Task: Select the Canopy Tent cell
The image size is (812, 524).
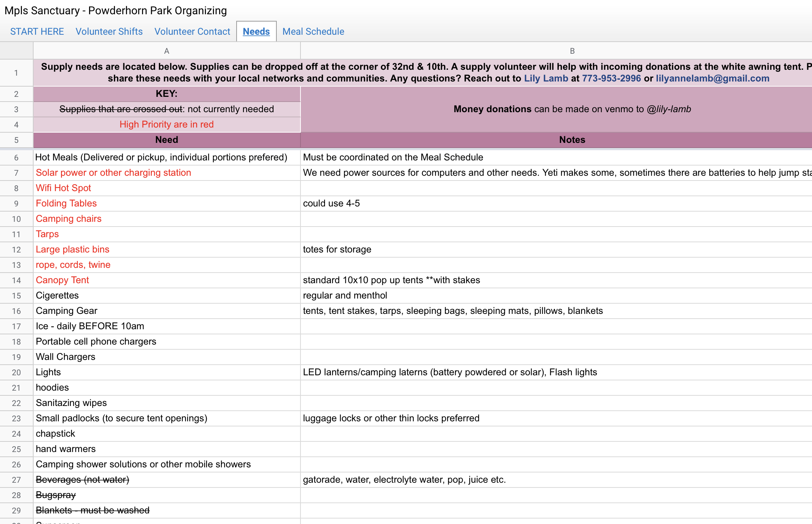Action: [167, 280]
